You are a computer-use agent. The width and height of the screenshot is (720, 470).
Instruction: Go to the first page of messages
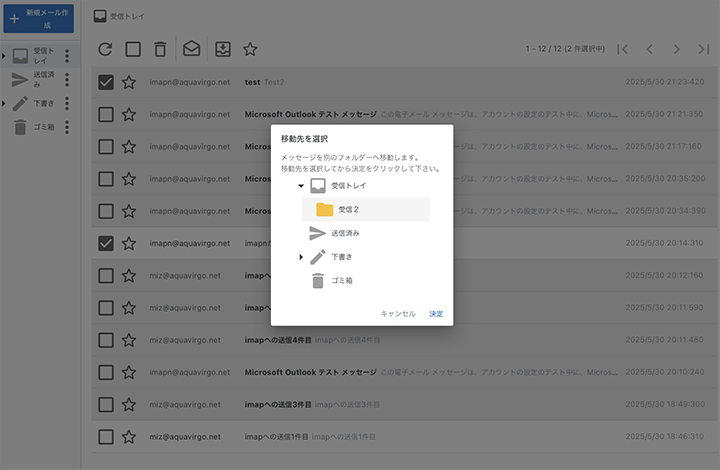click(x=622, y=49)
